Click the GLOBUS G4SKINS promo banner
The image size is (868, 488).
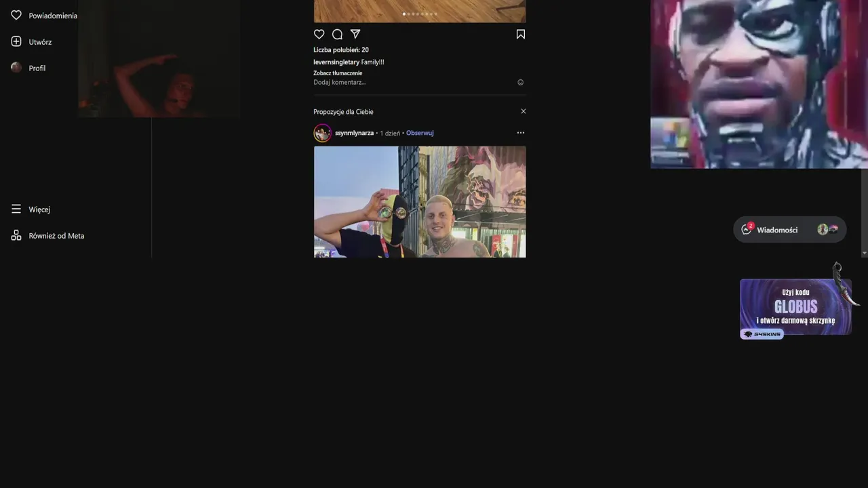[795, 306]
